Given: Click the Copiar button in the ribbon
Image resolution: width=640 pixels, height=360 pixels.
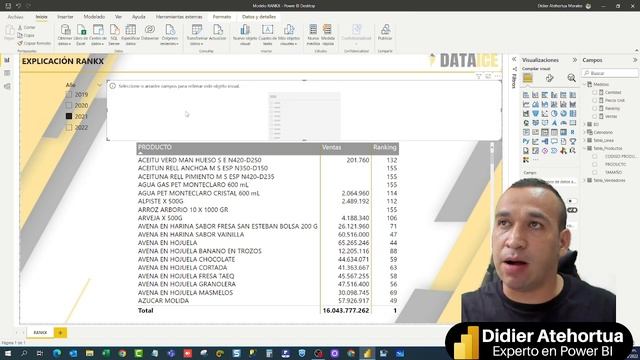Looking at the screenshot, I should [x=26, y=36].
